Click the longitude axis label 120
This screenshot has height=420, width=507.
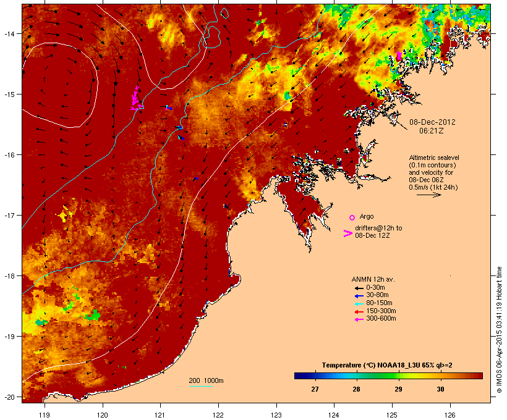click(x=103, y=415)
